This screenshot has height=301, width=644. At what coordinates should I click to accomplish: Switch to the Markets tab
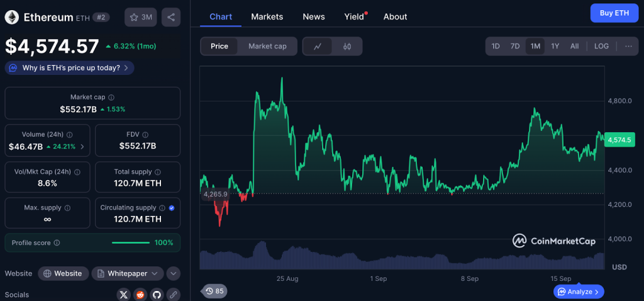click(x=267, y=16)
